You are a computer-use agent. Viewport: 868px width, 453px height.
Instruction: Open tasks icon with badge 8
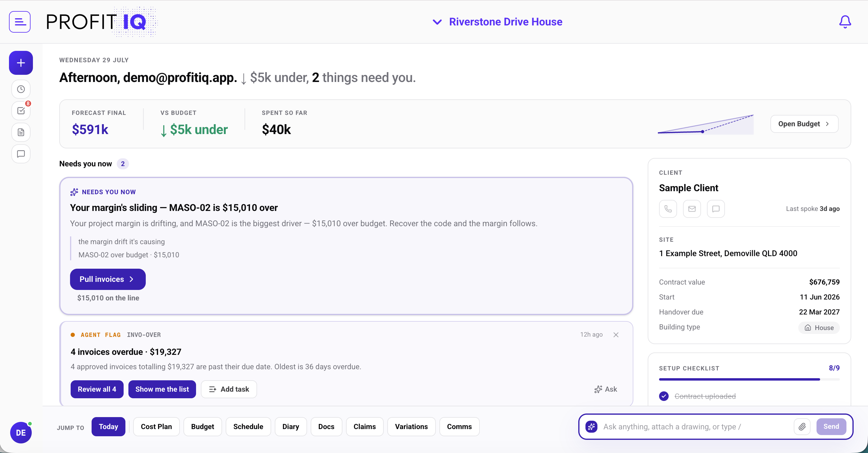(x=21, y=111)
